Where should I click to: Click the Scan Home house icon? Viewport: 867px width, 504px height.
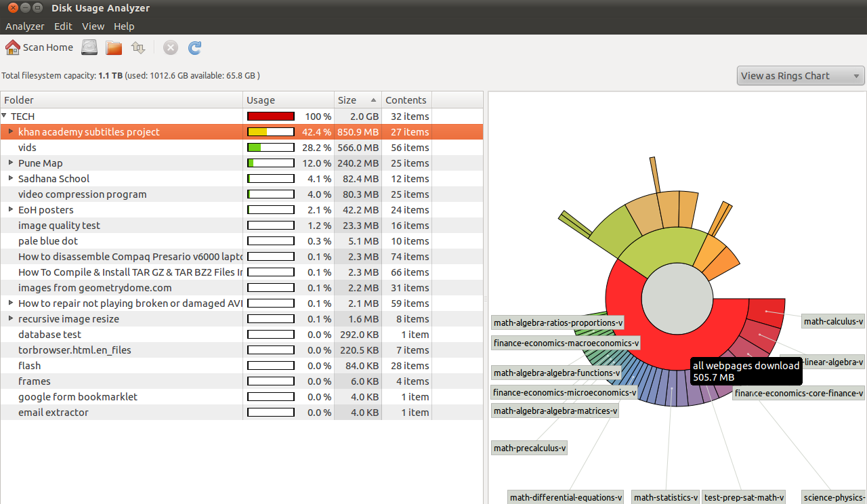click(13, 47)
